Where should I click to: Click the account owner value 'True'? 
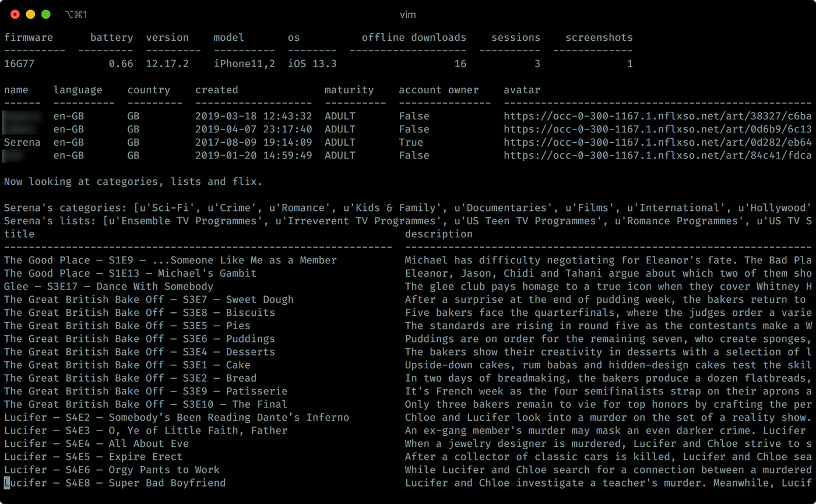point(411,142)
